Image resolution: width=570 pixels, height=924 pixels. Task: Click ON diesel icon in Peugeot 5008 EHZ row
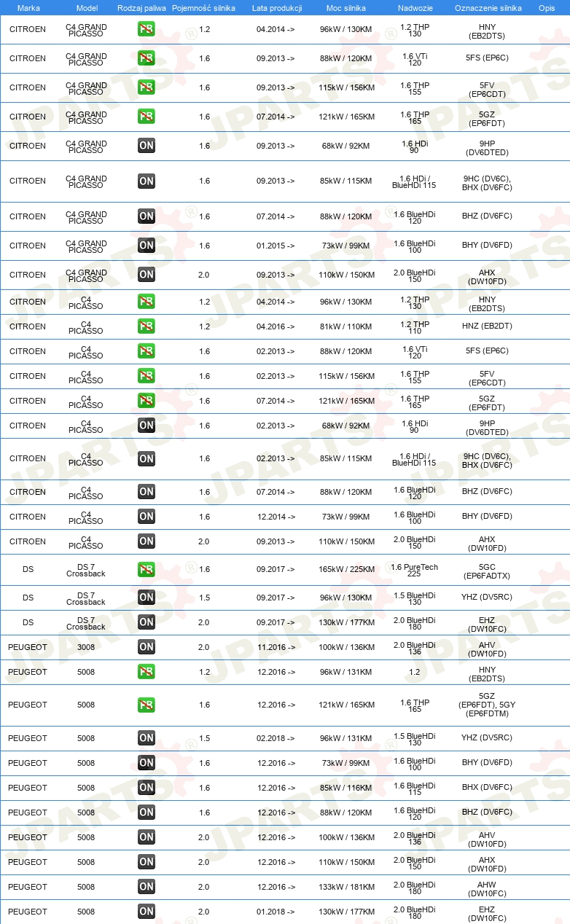point(147,912)
